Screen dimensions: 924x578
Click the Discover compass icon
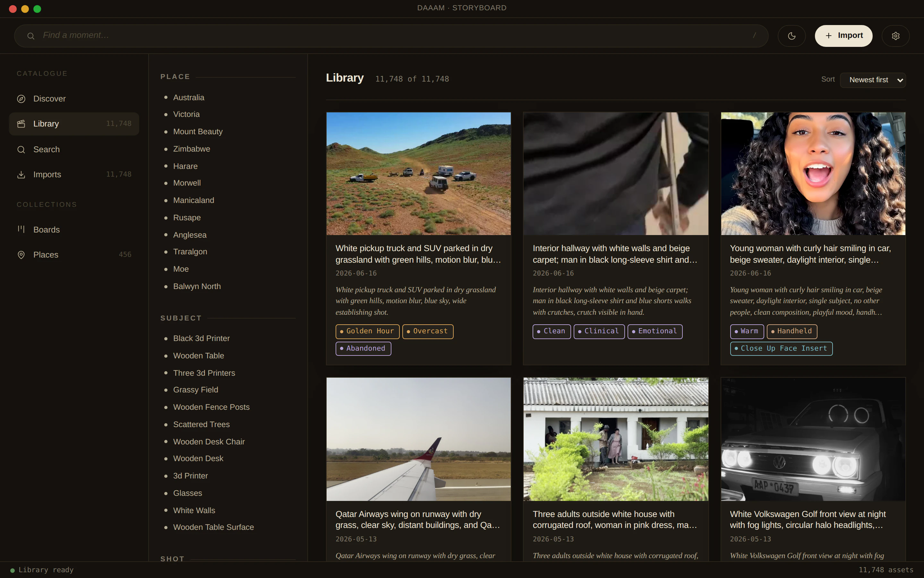pyautogui.click(x=21, y=99)
